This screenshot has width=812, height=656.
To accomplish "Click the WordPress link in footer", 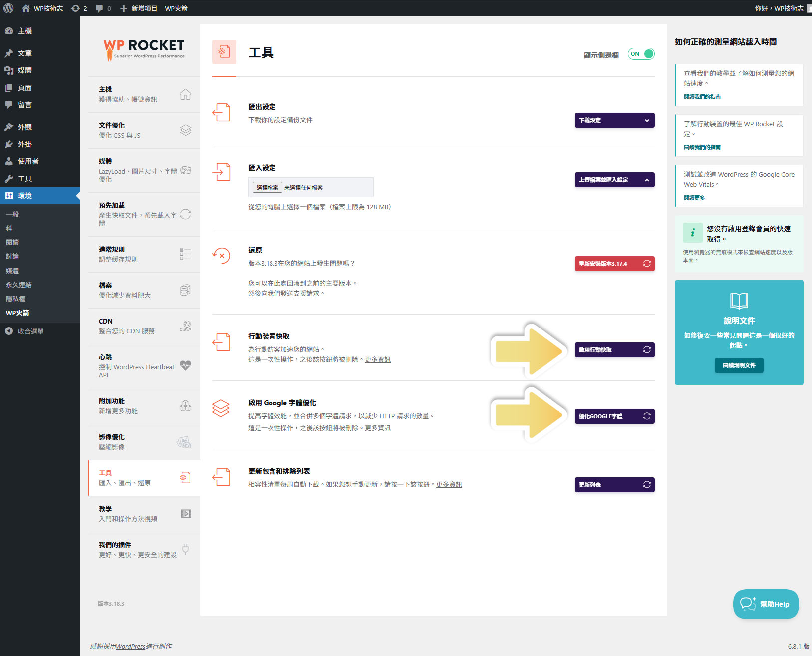I will (x=131, y=646).
